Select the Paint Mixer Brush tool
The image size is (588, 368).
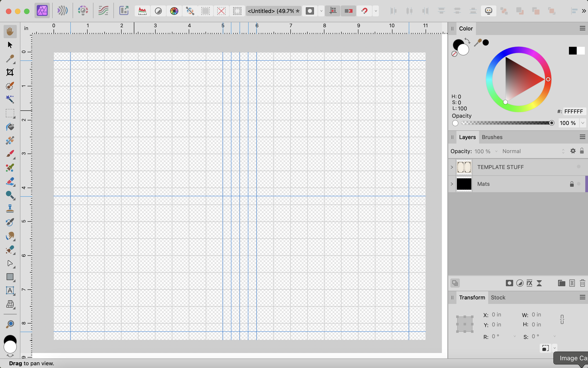click(x=10, y=168)
